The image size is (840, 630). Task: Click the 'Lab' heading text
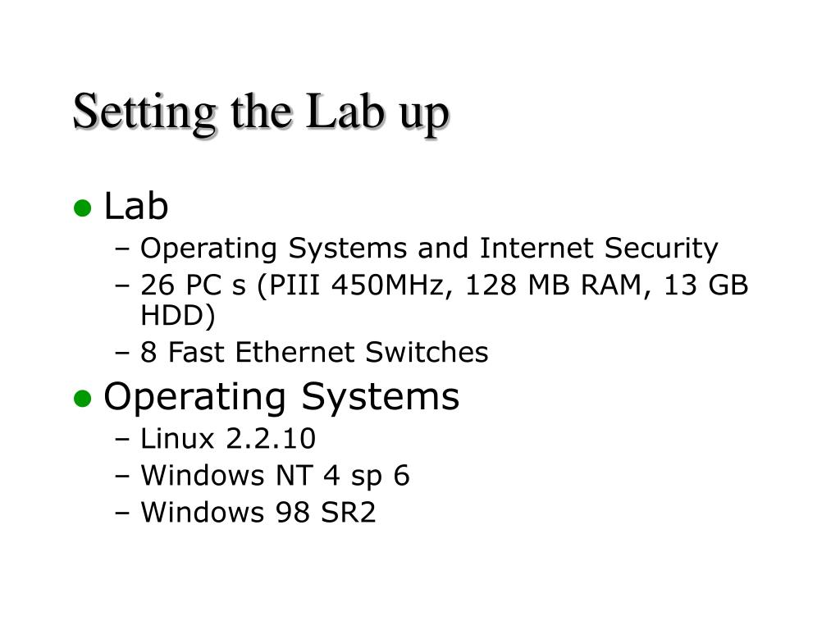pos(135,206)
